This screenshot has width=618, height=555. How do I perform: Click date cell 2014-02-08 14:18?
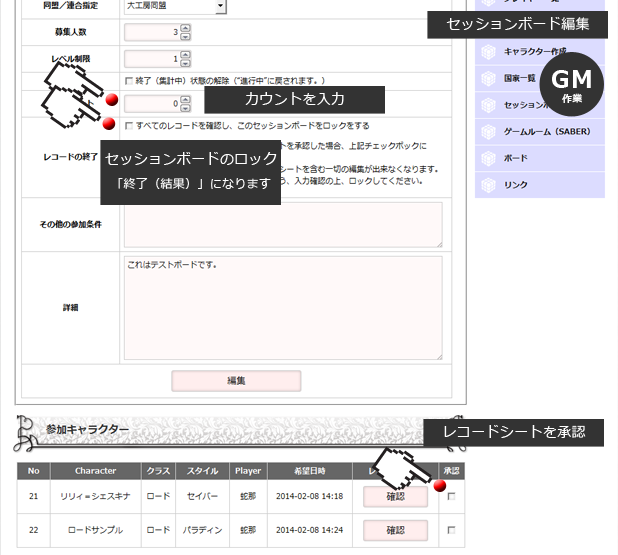(309, 496)
